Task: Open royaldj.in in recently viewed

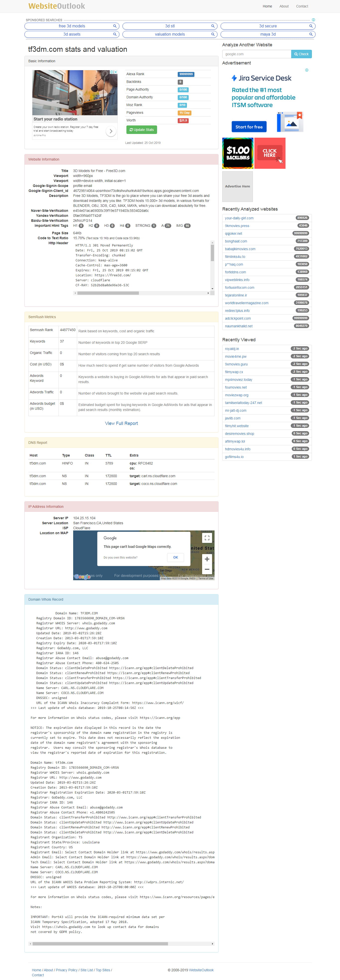Action: [232, 349]
